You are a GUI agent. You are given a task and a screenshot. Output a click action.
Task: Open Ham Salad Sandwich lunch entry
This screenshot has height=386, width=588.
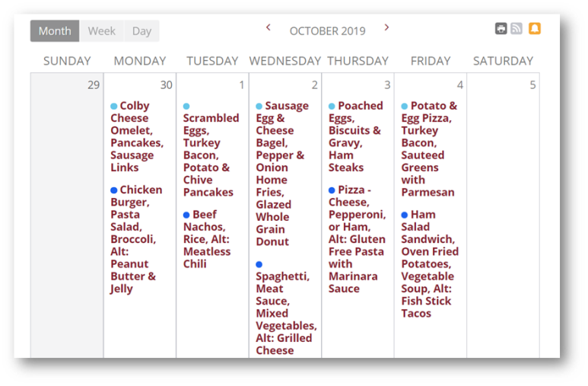pyautogui.click(x=430, y=264)
